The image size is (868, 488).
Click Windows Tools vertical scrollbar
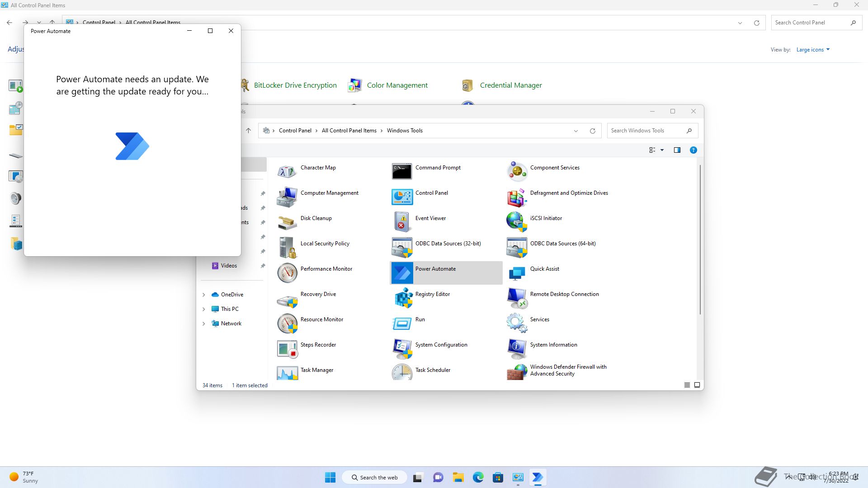click(700, 239)
